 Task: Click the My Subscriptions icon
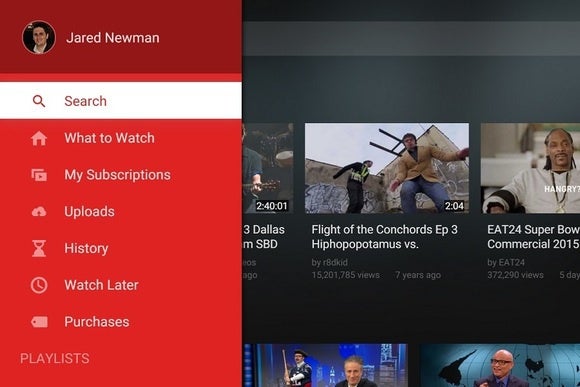tap(39, 175)
